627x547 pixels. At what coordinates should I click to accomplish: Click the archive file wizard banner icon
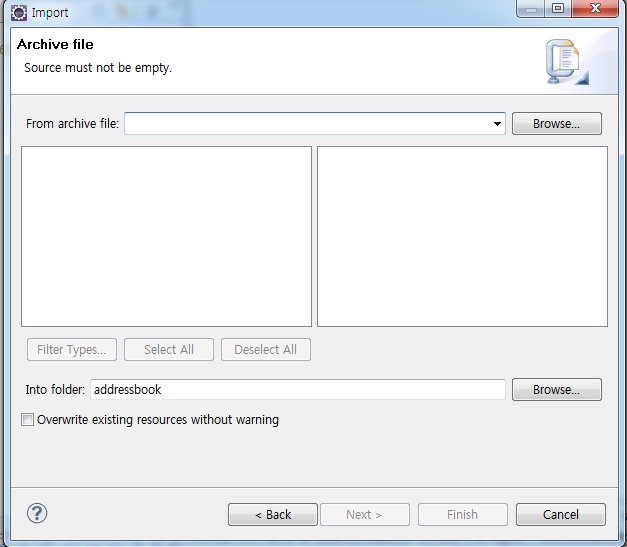tap(566, 62)
